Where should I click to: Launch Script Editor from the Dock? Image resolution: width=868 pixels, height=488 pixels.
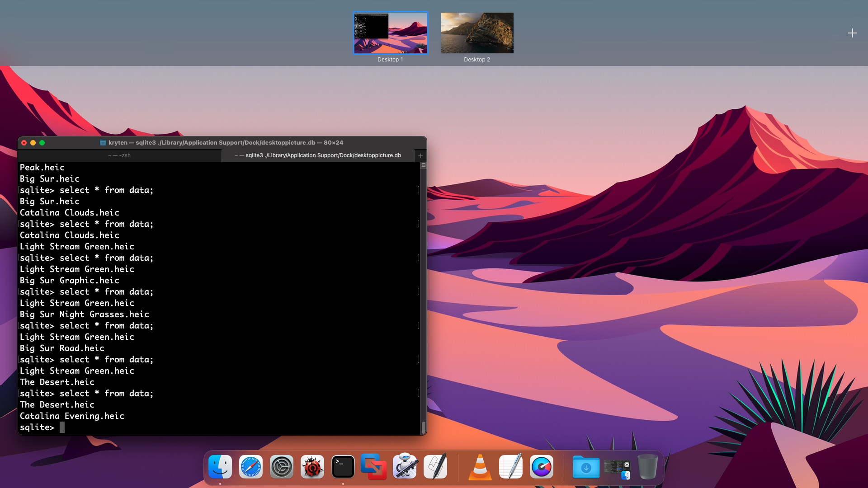[435, 467]
